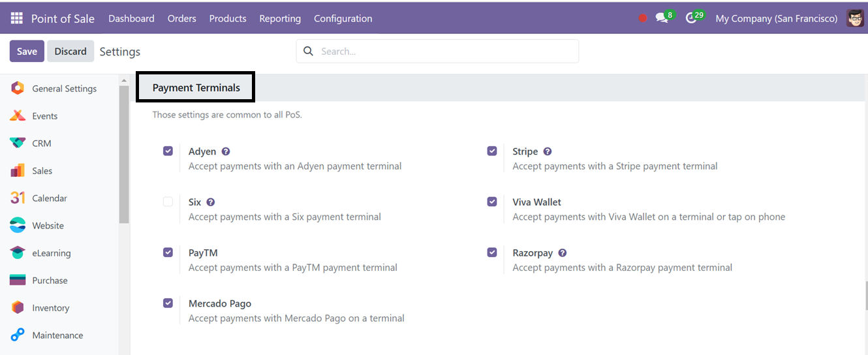Select eLearning label in the sidebar

coord(52,253)
